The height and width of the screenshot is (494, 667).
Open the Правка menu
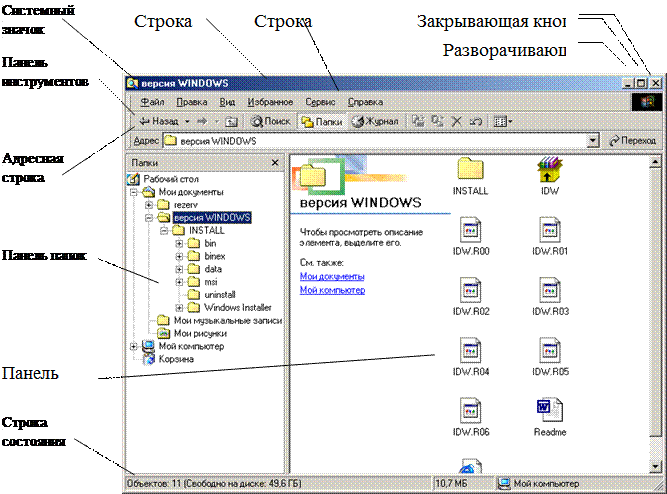pos(192,102)
